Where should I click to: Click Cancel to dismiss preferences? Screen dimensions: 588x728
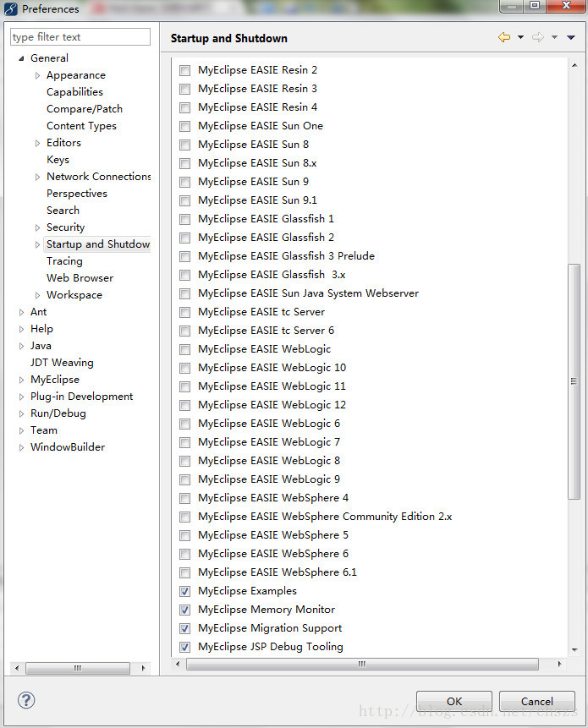point(537,701)
